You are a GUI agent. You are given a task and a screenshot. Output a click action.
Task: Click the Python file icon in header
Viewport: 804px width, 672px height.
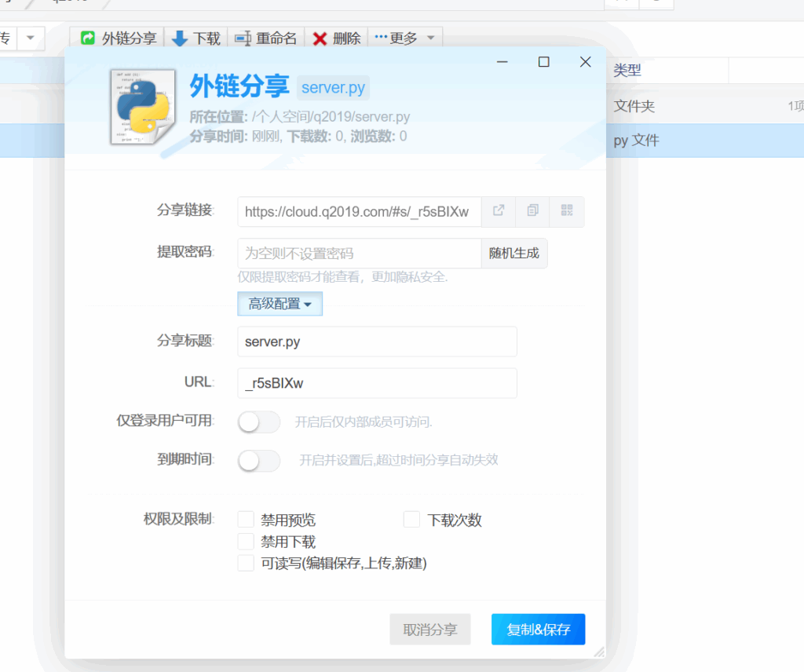140,106
